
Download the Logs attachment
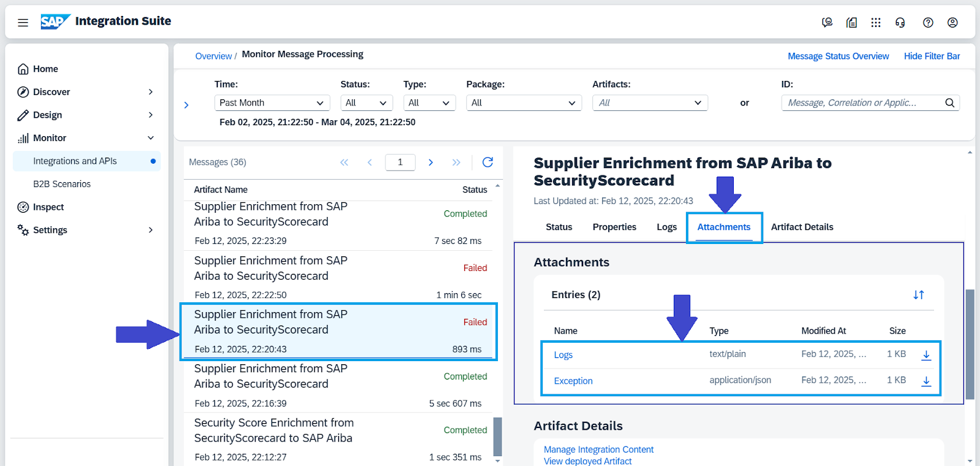(x=926, y=355)
